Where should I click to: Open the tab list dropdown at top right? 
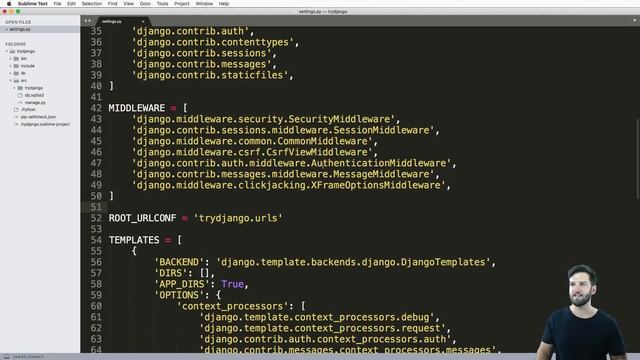coord(634,20)
